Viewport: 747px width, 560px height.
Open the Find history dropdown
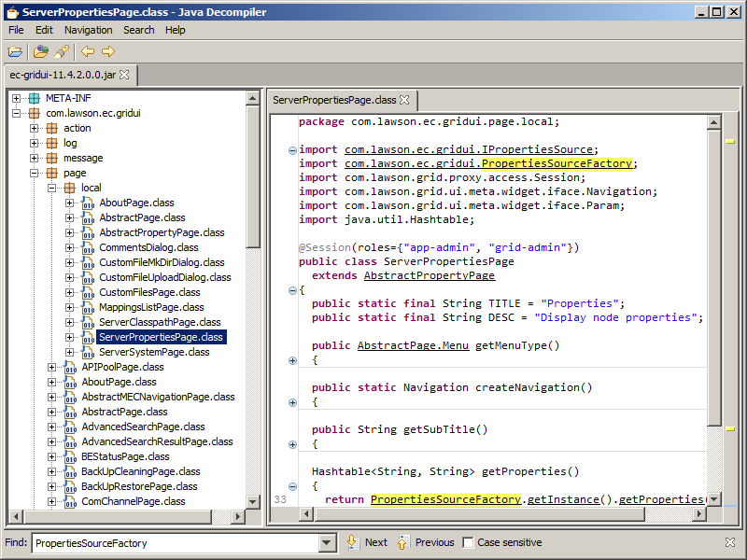point(327,542)
